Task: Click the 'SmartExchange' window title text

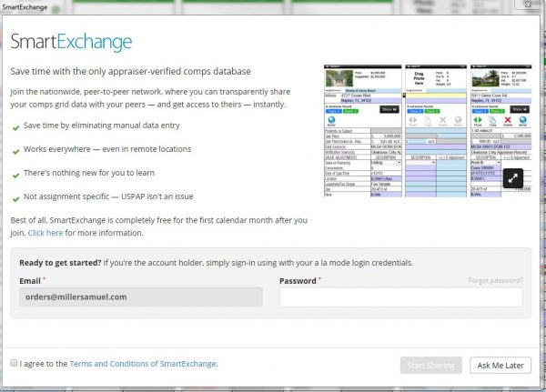Action: click(25, 7)
